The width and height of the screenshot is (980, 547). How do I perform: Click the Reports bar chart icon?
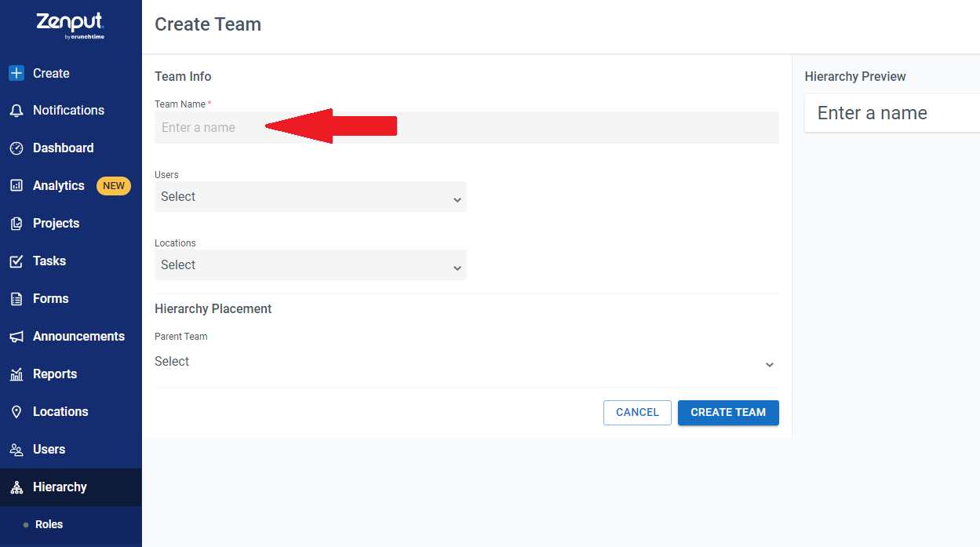click(16, 374)
